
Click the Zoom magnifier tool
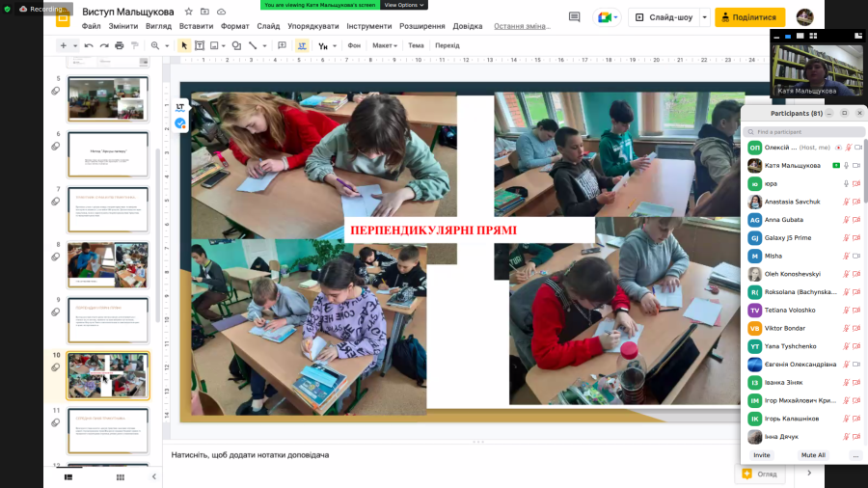click(155, 46)
